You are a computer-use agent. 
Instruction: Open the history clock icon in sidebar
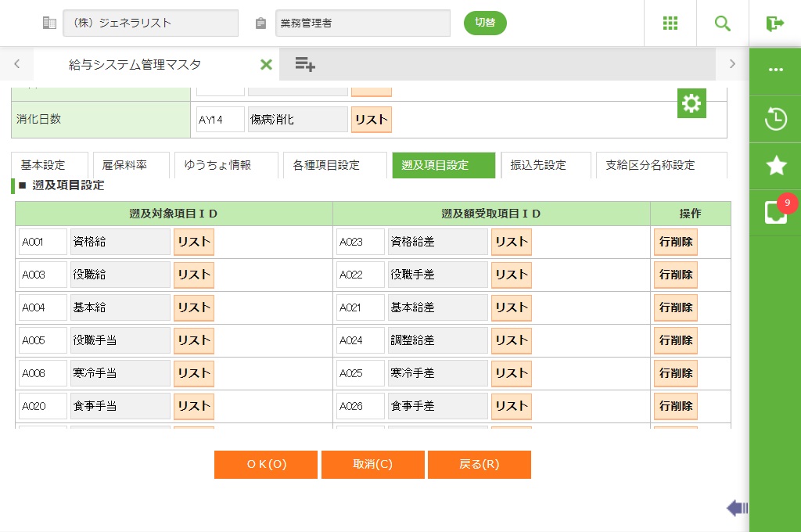(x=775, y=119)
